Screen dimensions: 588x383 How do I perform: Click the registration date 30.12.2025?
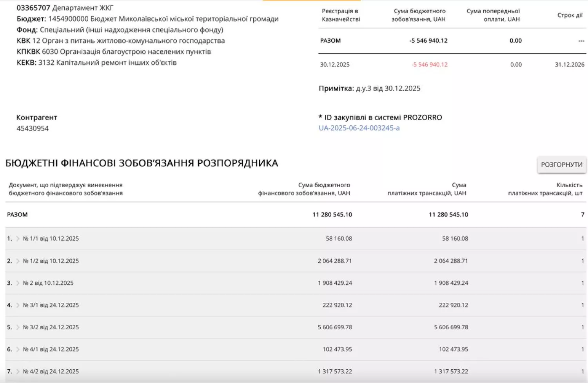tap(336, 65)
